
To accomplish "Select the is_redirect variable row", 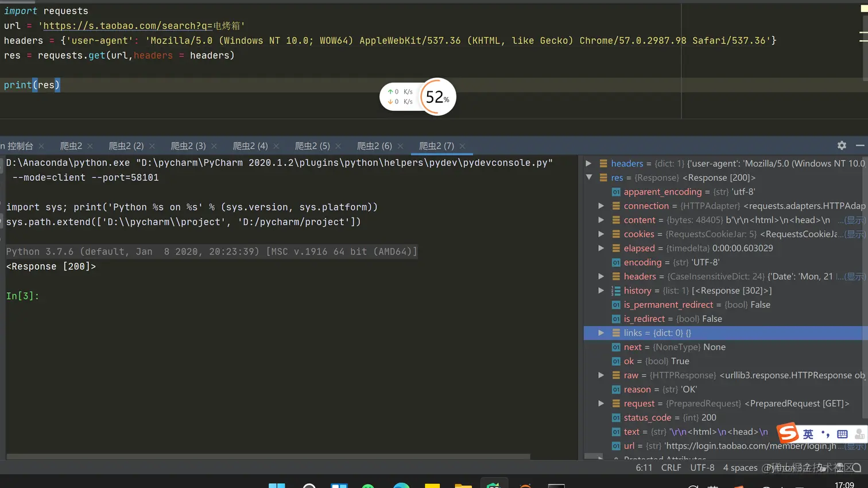I will pyautogui.click(x=724, y=319).
